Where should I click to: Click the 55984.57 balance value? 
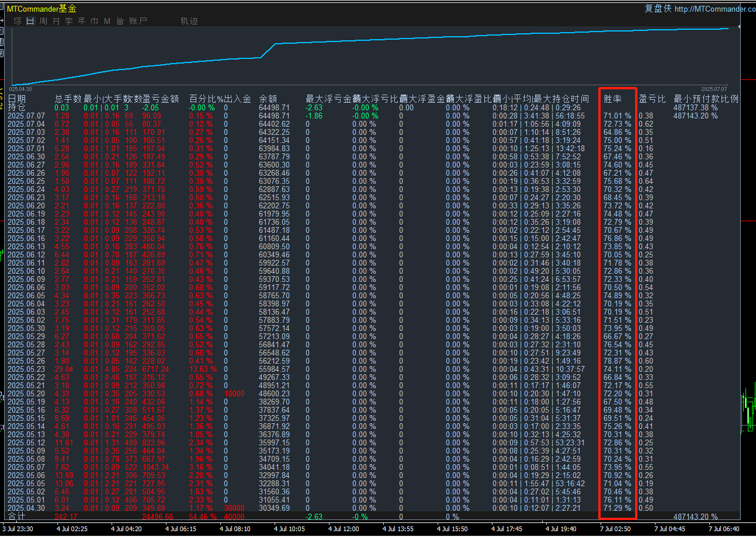274,369
